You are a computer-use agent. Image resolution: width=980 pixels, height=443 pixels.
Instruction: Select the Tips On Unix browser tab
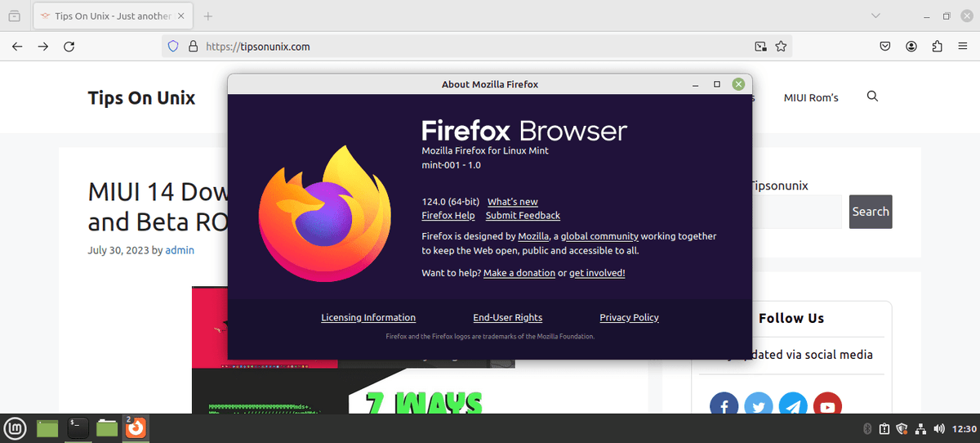(113, 16)
